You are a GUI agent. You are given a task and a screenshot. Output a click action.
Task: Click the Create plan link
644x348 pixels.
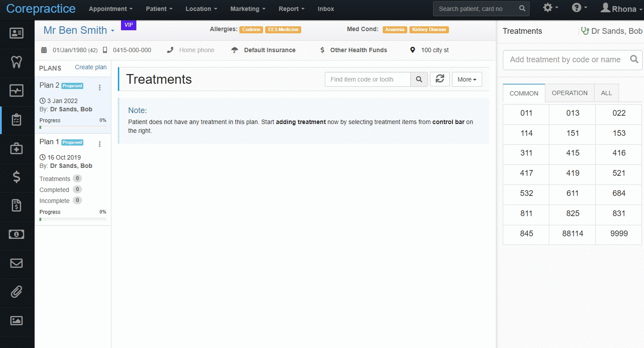click(91, 67)
